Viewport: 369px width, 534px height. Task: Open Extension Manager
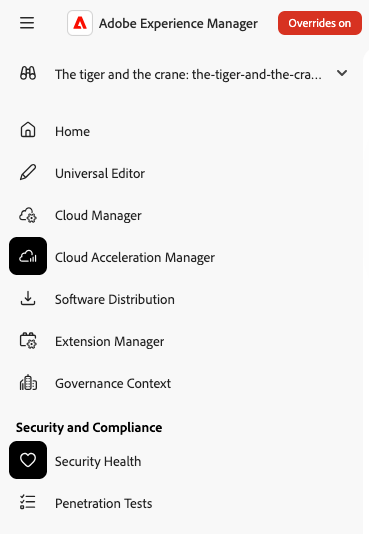click(x=110, y=342)
